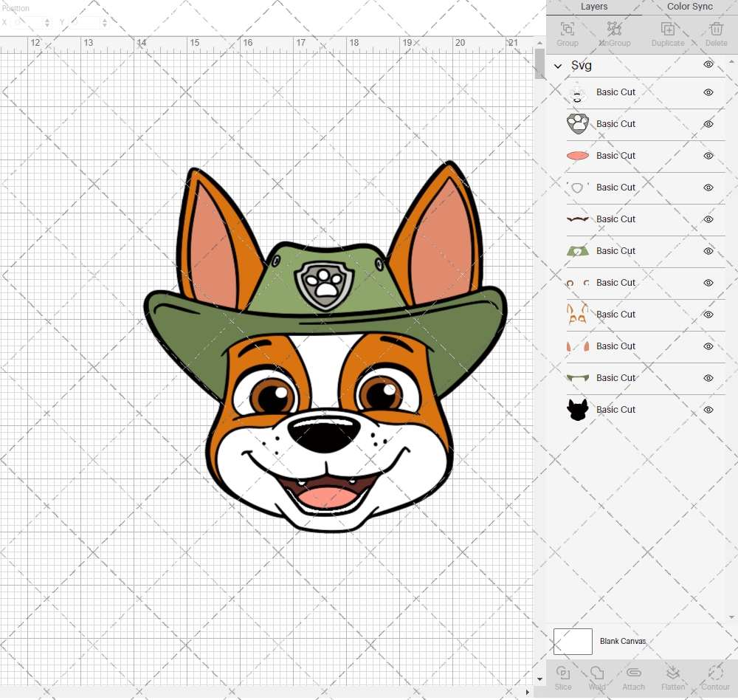
Task: Click the Attach paperclip icon
Action: pyautogui.click(x=633, y=673)
